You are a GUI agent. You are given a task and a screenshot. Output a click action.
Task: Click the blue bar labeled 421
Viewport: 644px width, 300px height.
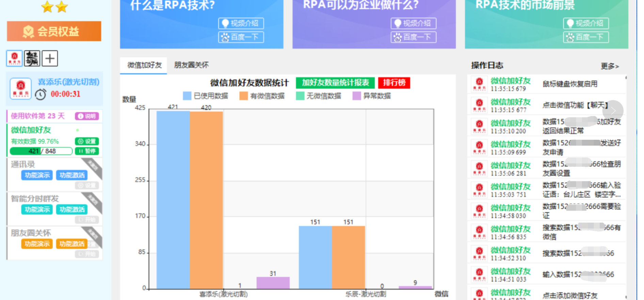(173, 200)
